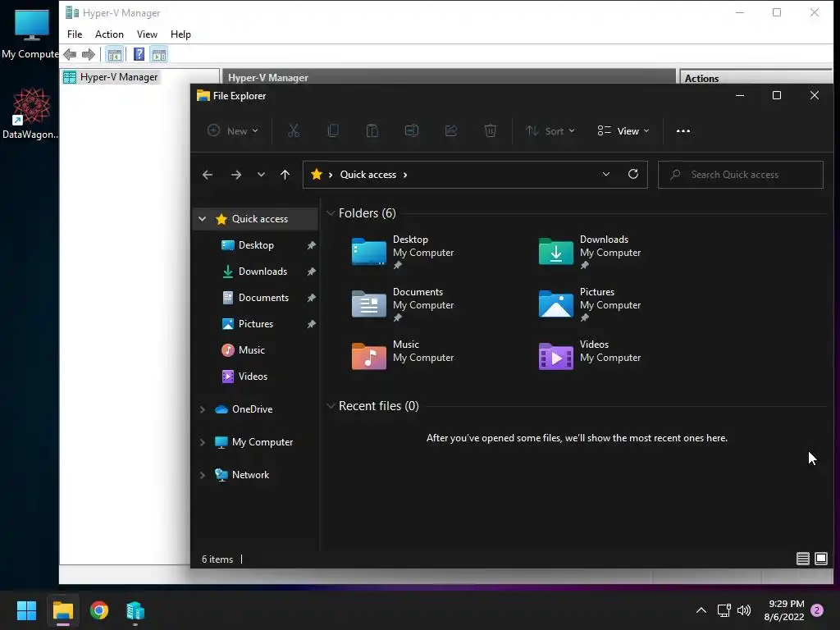Click Show/Hide Action Pane icon in Hyper-V Manager
The image size is (840, 630).
coord(159,54)
